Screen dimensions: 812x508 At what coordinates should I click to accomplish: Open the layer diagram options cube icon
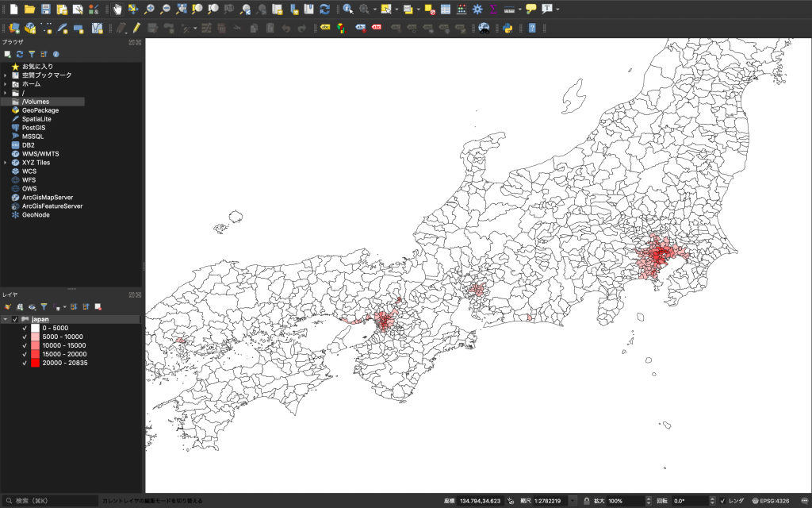point(341,28)
